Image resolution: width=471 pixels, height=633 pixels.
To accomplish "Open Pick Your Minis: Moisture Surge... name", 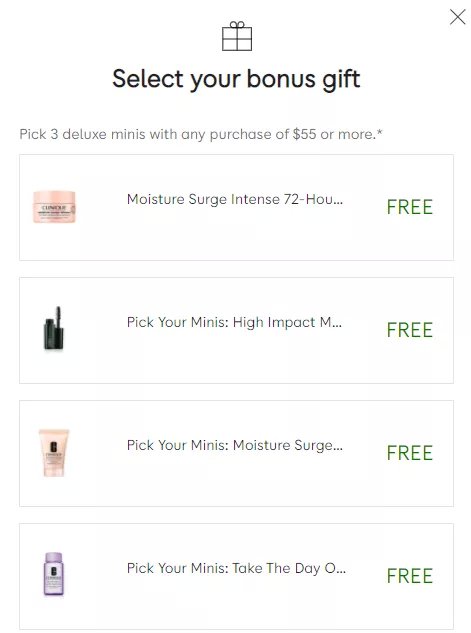I will tap(235, 445).
